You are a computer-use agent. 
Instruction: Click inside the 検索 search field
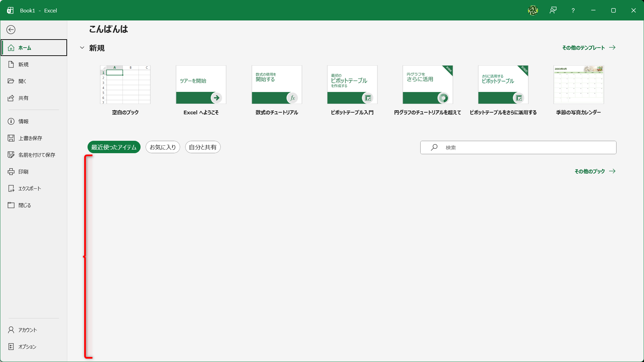point(518,147)
